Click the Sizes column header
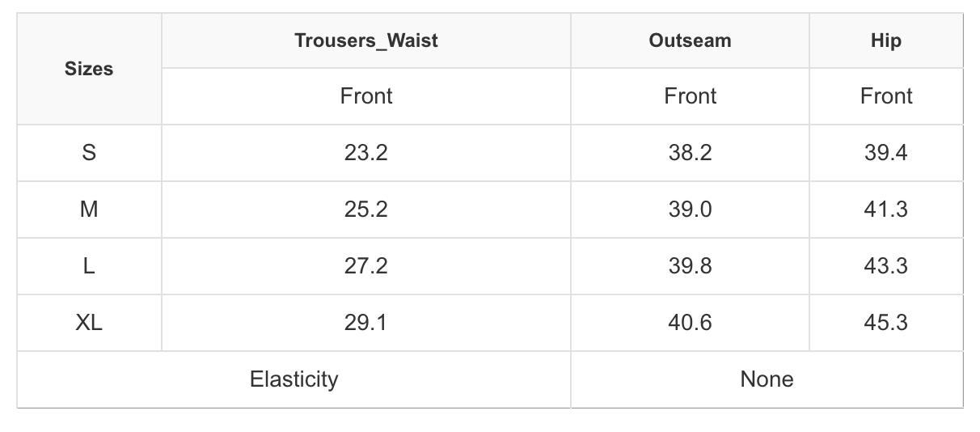This screenshot has height=432, width=980. click(89, 70)
